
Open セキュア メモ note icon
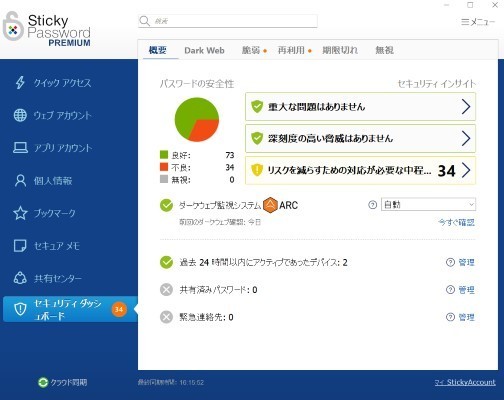(20, 246)
